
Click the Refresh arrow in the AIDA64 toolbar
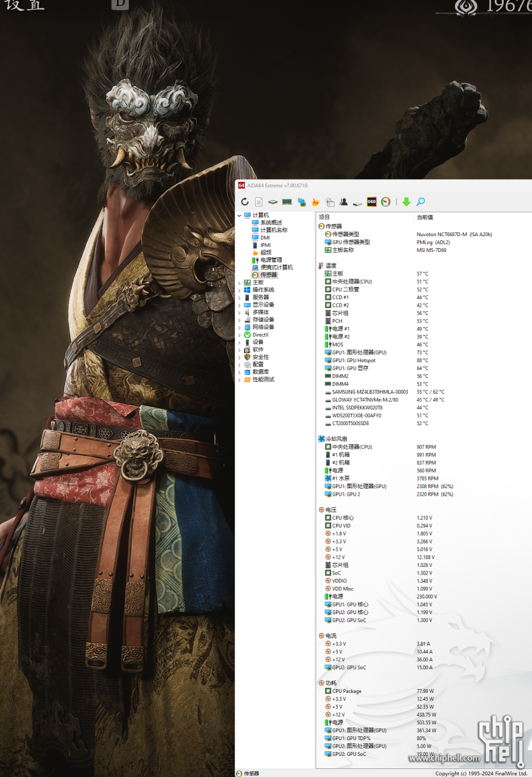pos(245,202)
